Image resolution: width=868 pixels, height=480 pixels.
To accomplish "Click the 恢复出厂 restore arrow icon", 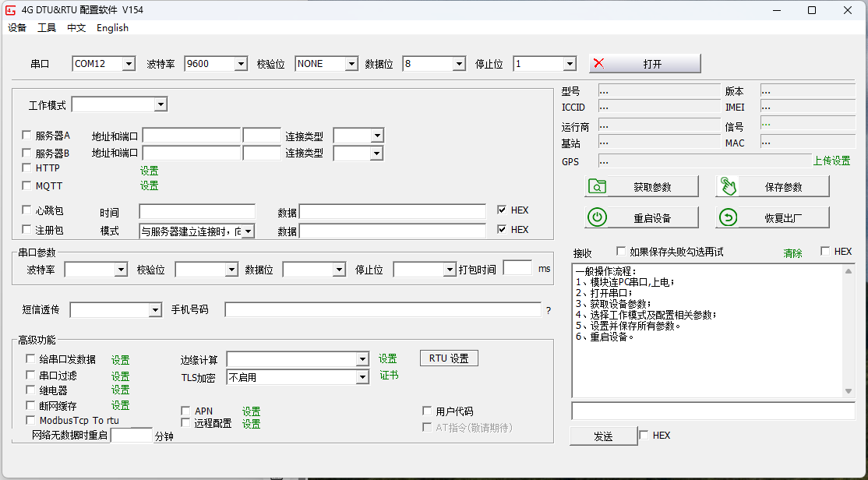I will [728, 217].
